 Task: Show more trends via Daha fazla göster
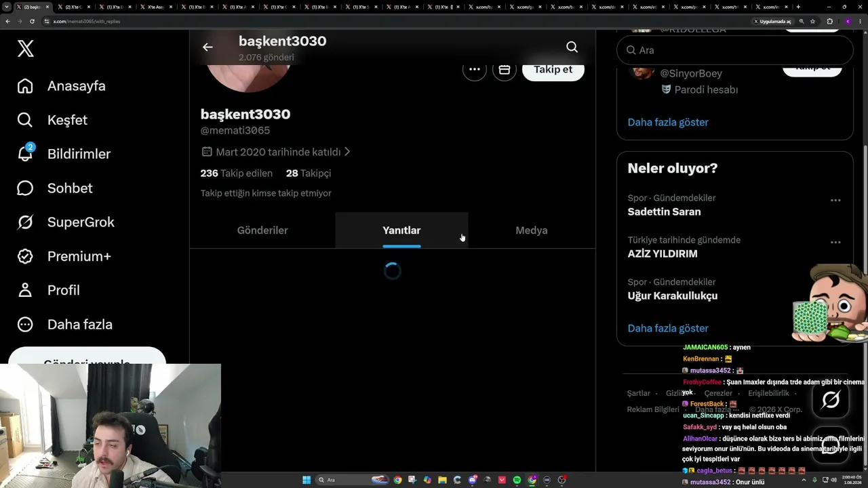click(668, 328)
